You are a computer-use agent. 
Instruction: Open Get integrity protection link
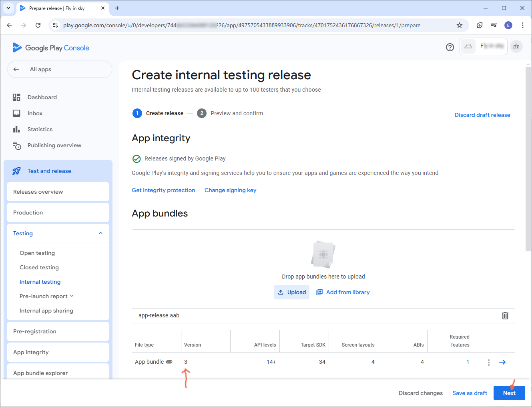tap(163, 190)
